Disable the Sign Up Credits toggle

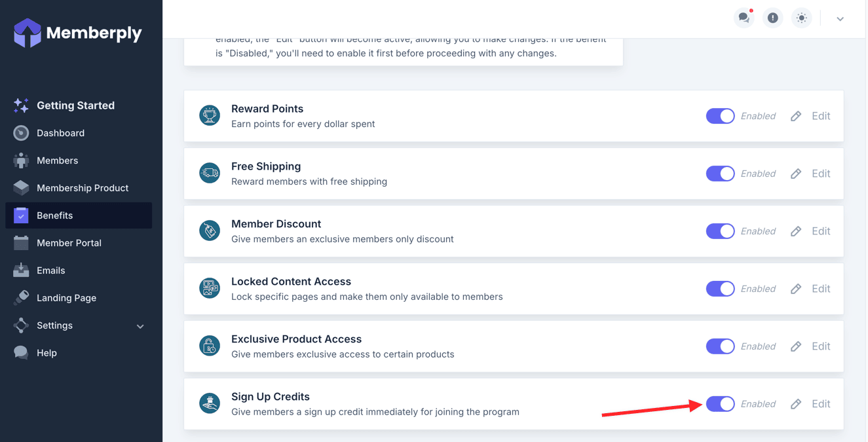720,404
